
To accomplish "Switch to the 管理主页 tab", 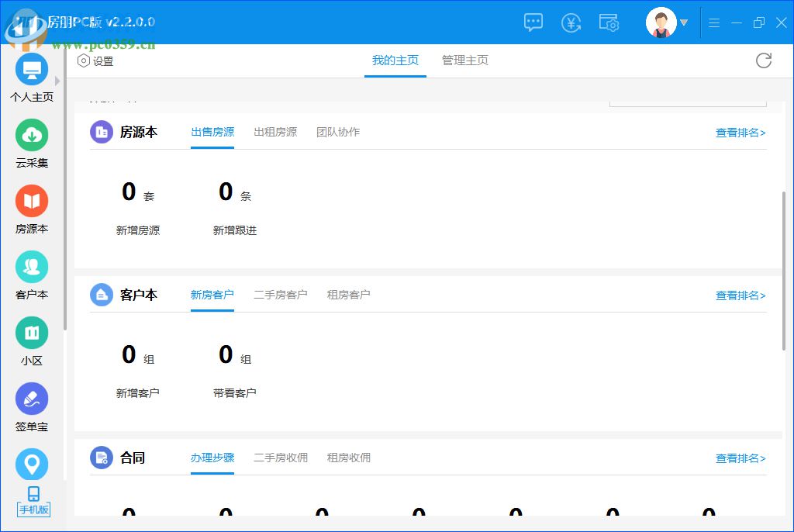I will pos(464,60).
